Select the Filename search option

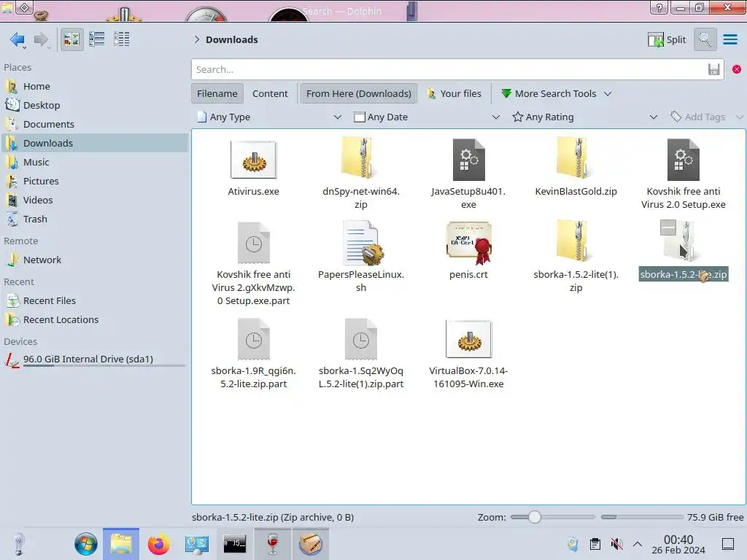click(217, 93)
